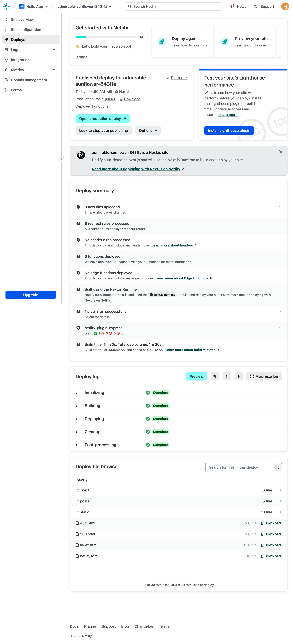Image resolution: width=293 pixels, height=644 pixels.
Task: Go to Site overview in the sidebar
Action: [x=30, y=19]
